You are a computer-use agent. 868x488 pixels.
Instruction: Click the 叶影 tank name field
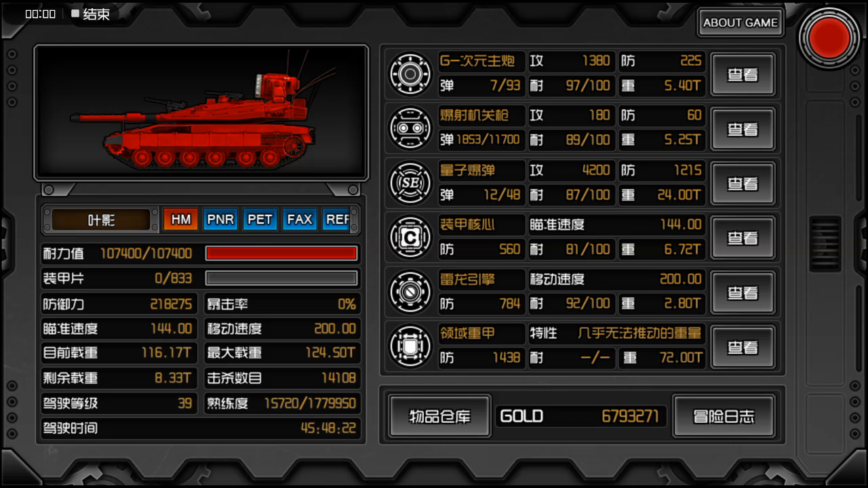point(101,220)
